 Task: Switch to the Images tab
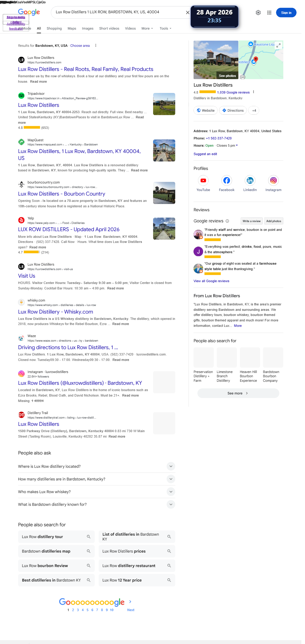[x=88, y=28]
